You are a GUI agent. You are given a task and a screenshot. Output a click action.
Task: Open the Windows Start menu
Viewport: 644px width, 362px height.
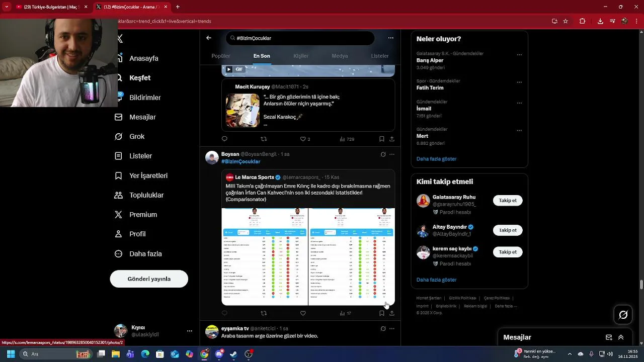pyautogui.click(x=11, y=354)
